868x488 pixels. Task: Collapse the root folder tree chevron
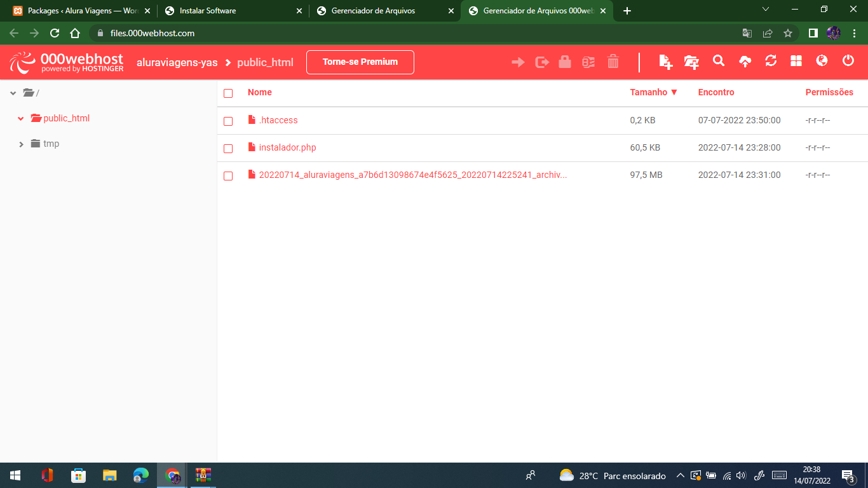[13, 93]
